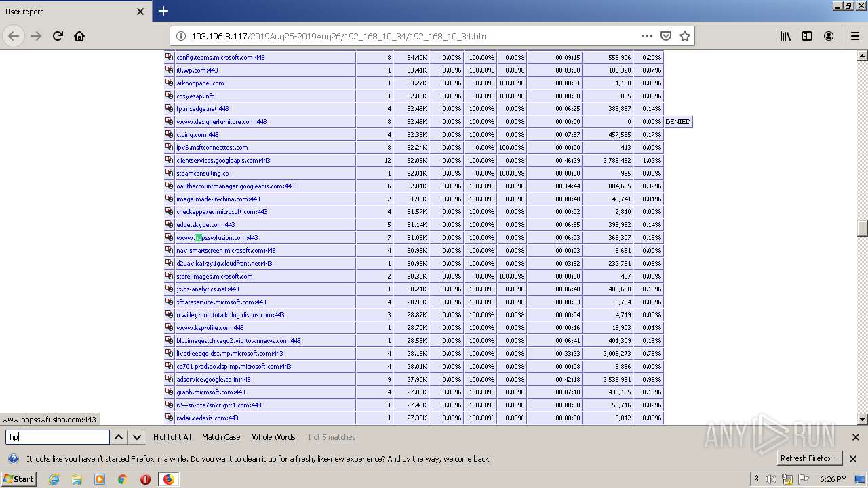This screenshot has width=868, height=488.
Task: Click the detail icon beside fp.msedge.net:443
Action: click(x=170, y=108)
